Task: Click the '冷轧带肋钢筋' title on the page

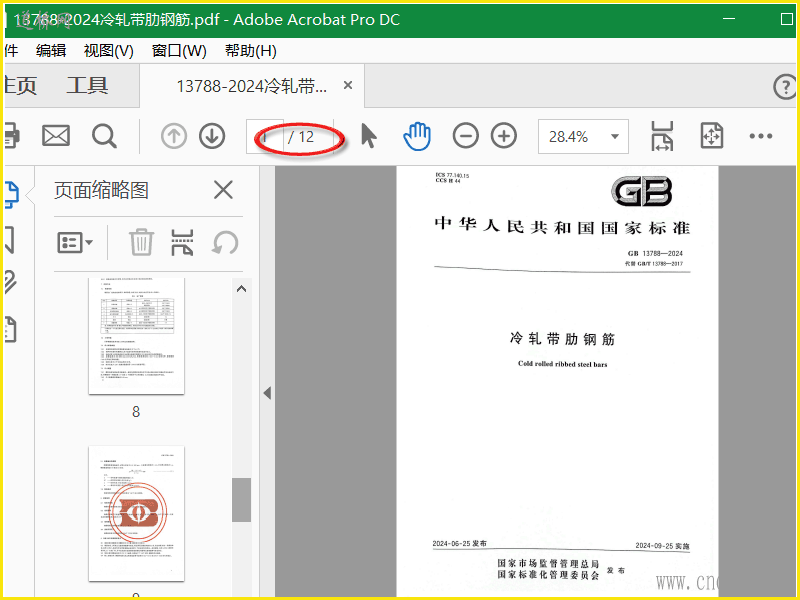Action: pyautogui.click(x=562, y=339)
